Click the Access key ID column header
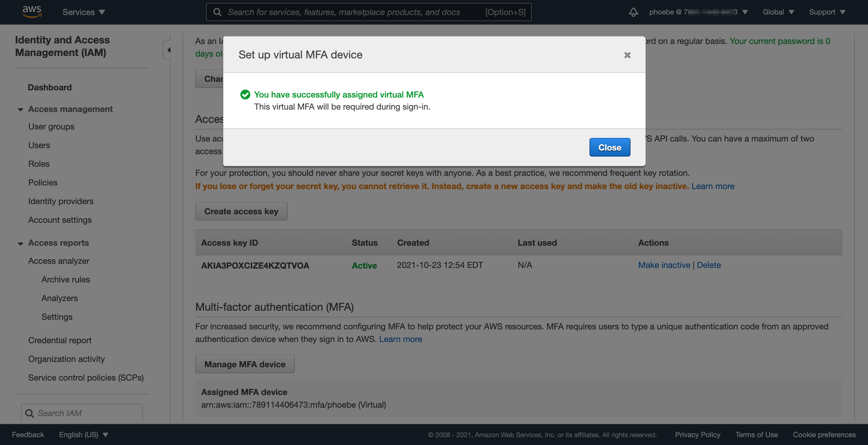This screenshot has height=445, width=868. click(x=229, y=243)
